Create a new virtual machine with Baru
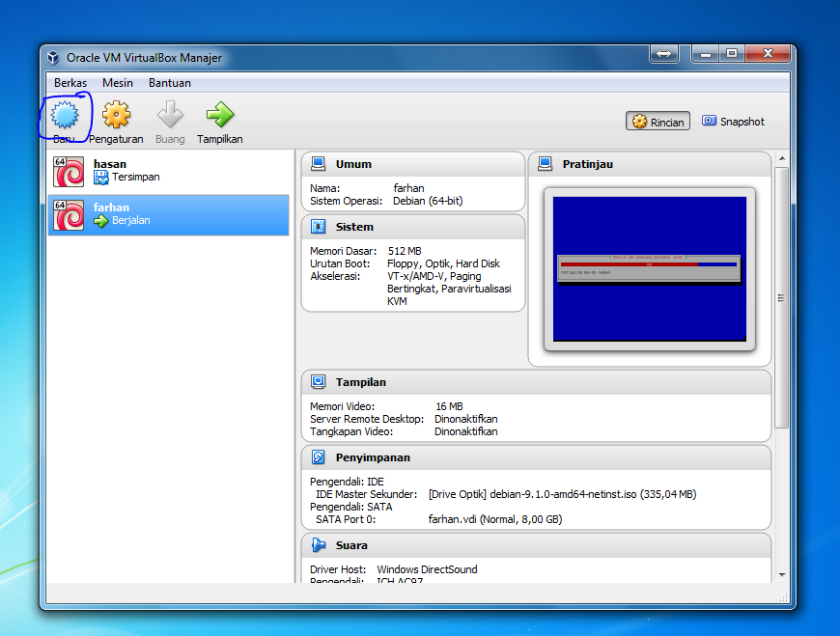The width and height of the screenshot is (840, 636). pos(65,116)
